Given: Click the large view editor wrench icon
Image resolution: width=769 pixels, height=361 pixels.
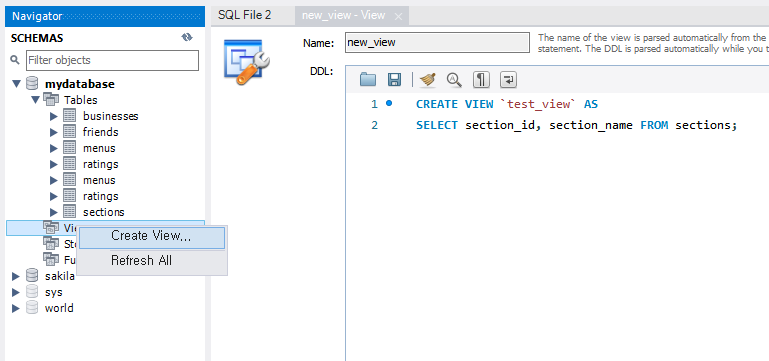Looking at the screenshot, I should point(247,62).
